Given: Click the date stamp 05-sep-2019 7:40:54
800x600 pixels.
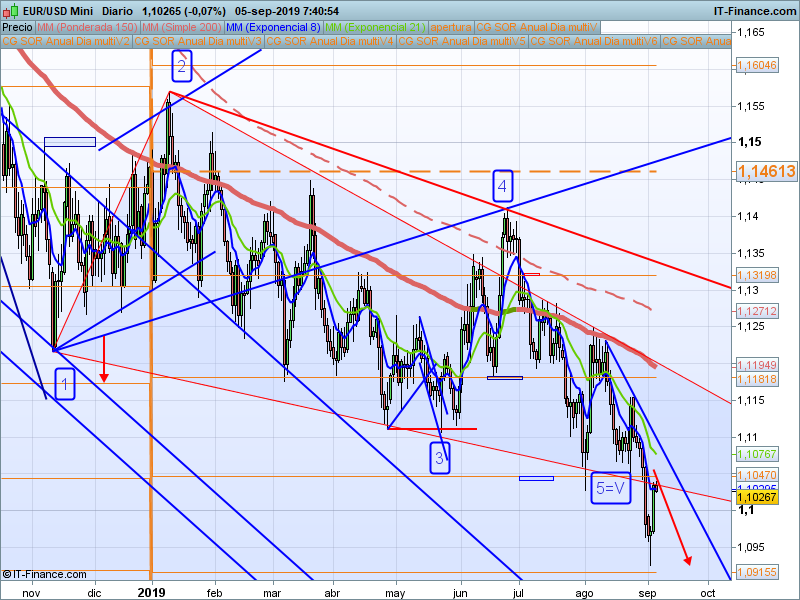Looking at the screenshot, I should 287,11.
